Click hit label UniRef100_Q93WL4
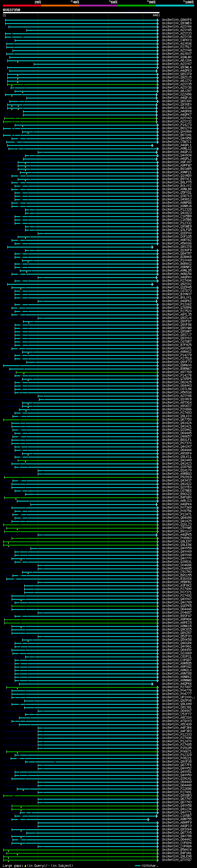The height and width of the screenshot is (868, 197). 177,67
